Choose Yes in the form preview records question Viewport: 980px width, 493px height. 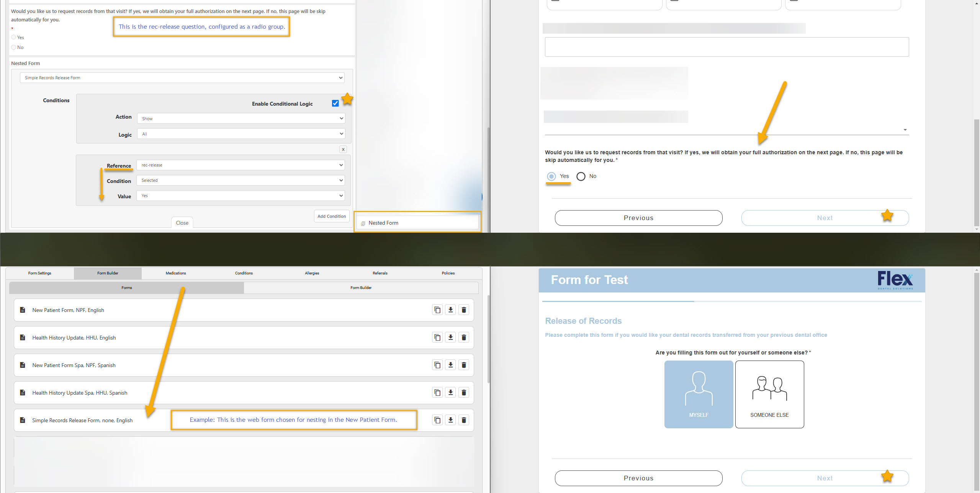[x=551, y=176]
